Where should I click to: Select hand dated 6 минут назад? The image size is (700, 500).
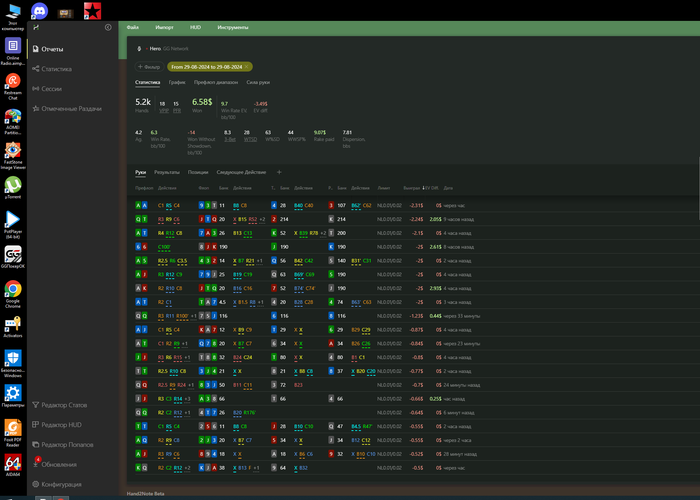point(415,412)
